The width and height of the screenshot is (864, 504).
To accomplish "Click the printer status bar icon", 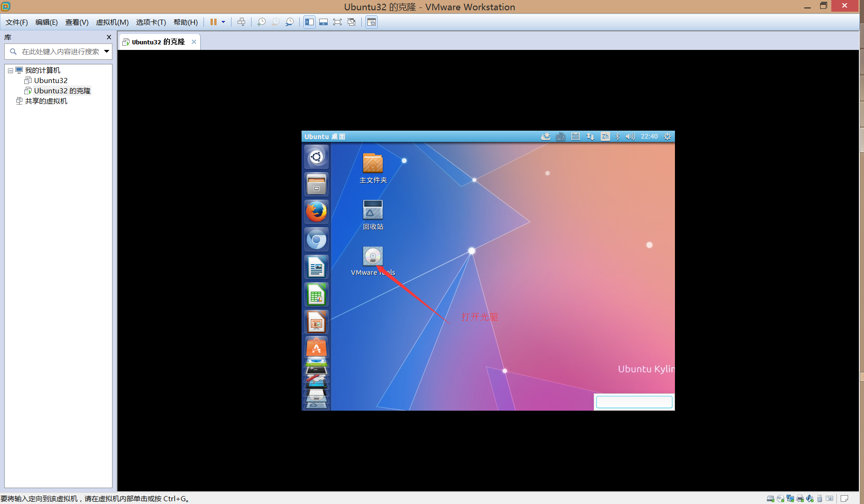I will [800, 498].
